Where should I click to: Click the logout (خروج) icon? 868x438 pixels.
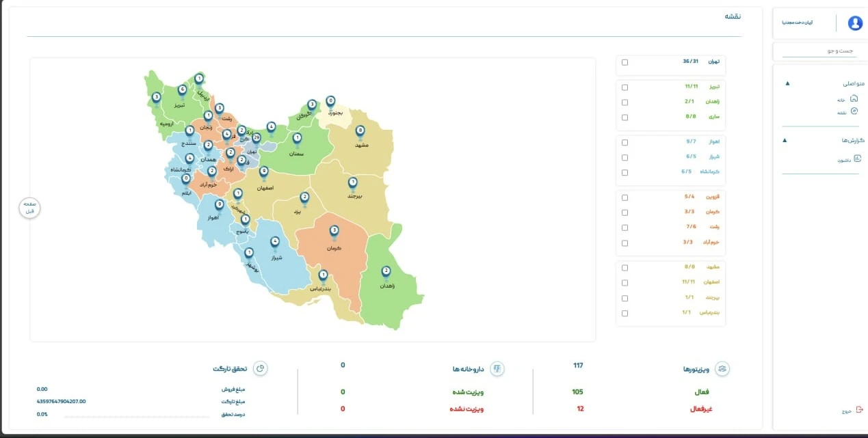tap(859, 410)
